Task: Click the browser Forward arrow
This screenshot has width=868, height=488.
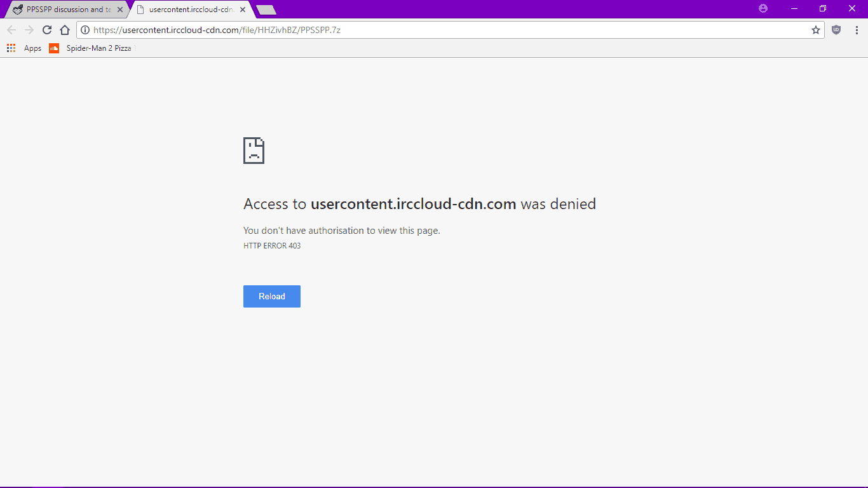Action: click(x=29, y=30)
